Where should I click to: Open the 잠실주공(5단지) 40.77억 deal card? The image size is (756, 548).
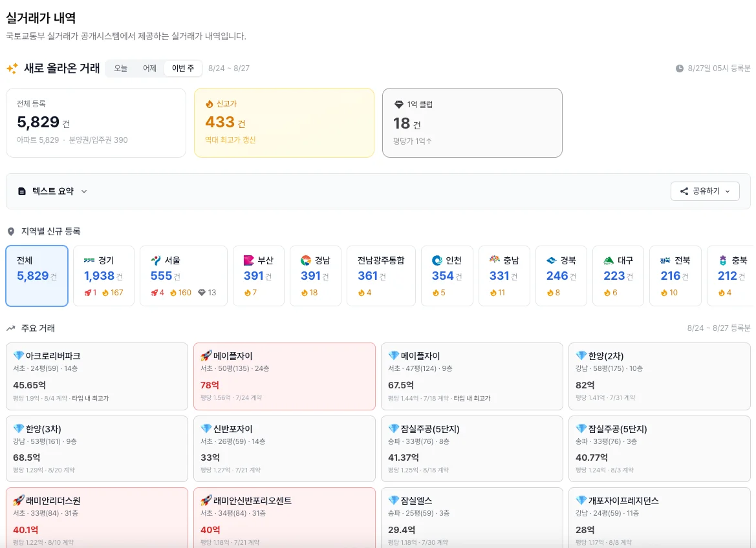click(660, 448)
